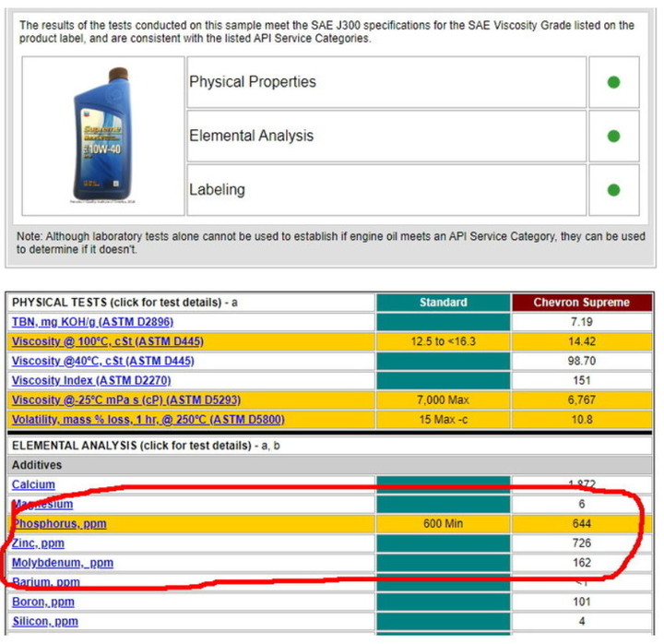This screenshot has width=664, height=644.
Task: Click the value 98.70
Action: pos(581,361)
